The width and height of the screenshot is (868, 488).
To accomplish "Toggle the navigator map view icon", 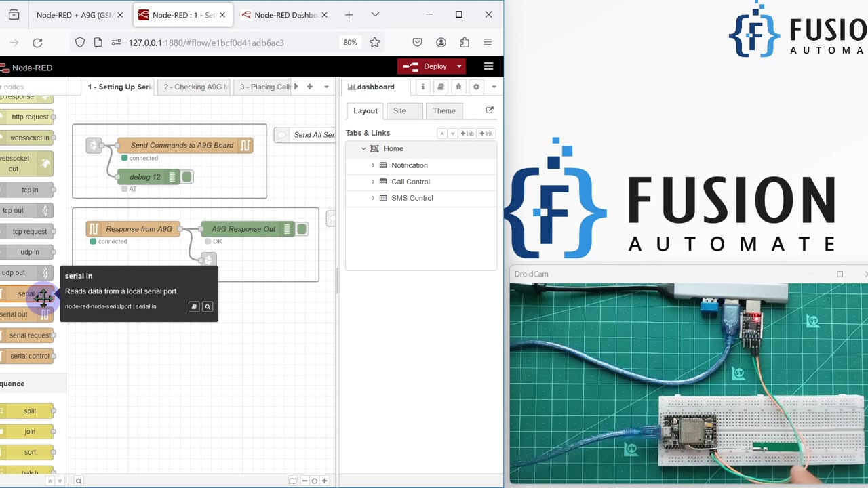I will (293, 481).
